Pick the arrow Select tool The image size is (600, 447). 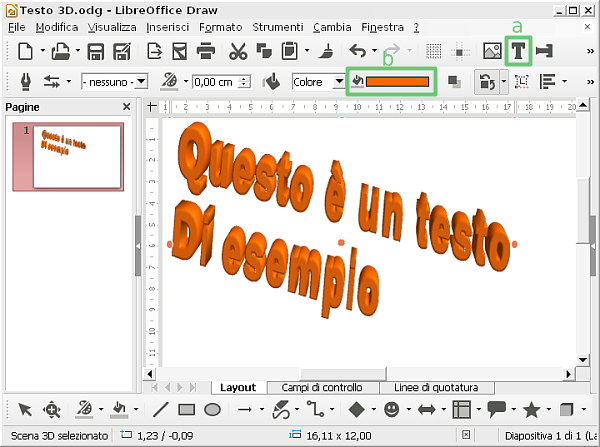(x=25, y=409)
